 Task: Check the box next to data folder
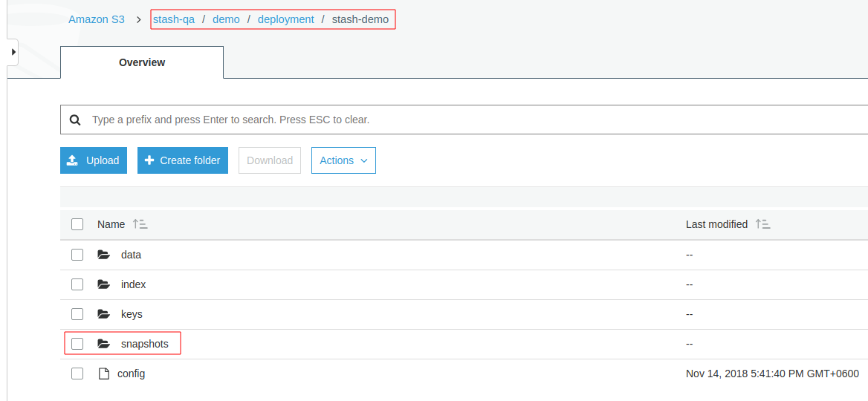(77, 255)
